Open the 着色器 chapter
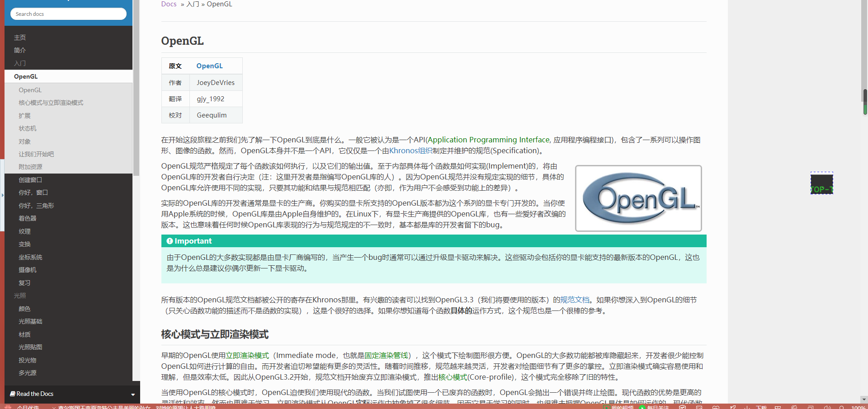 27,218
